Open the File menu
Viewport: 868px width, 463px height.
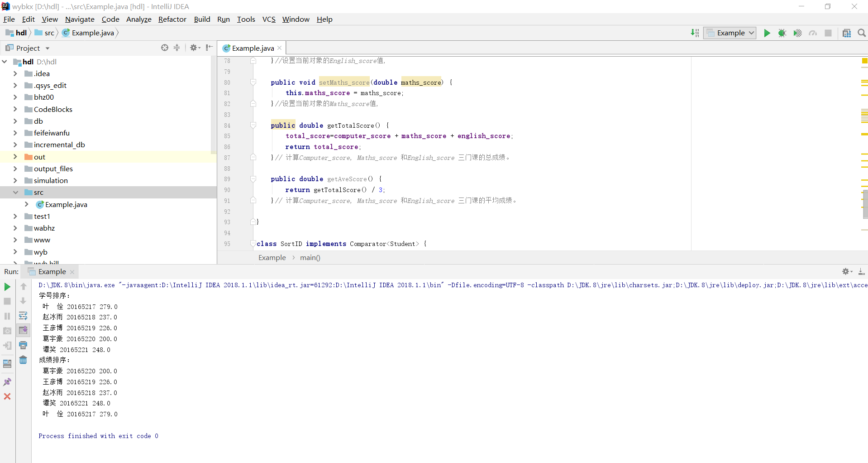tap(9, 19)
